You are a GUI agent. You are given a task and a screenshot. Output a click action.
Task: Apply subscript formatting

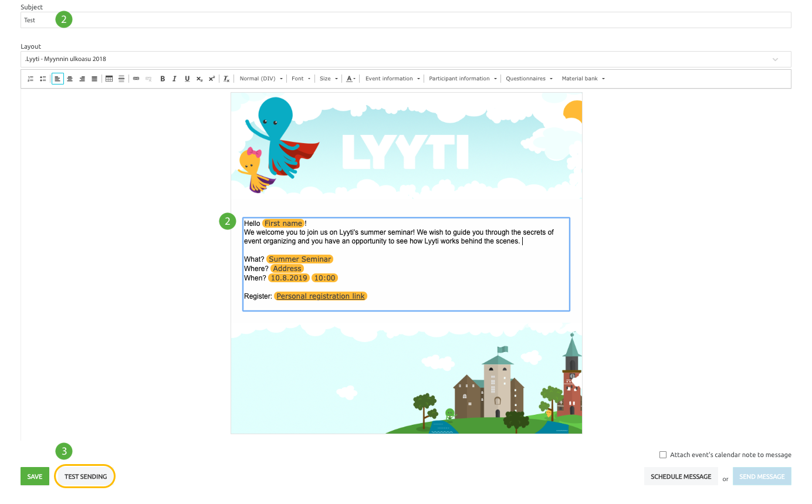coord(199,79)
